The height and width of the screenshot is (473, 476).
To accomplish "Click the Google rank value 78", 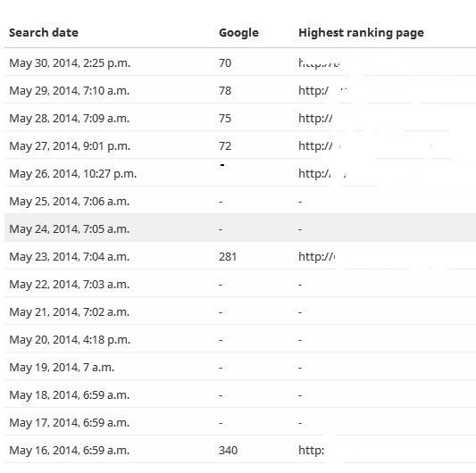I will point(225,91).
